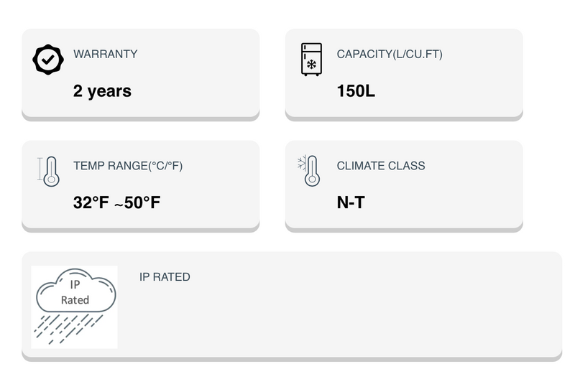
Task: Select the CLIMATE CLASS label
Action: [x=381, y=166]
